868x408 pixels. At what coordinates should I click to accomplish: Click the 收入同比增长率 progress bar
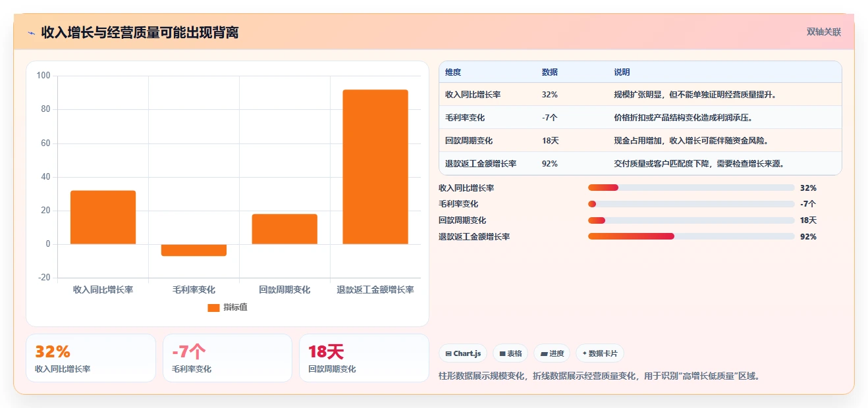click(692, 188)
